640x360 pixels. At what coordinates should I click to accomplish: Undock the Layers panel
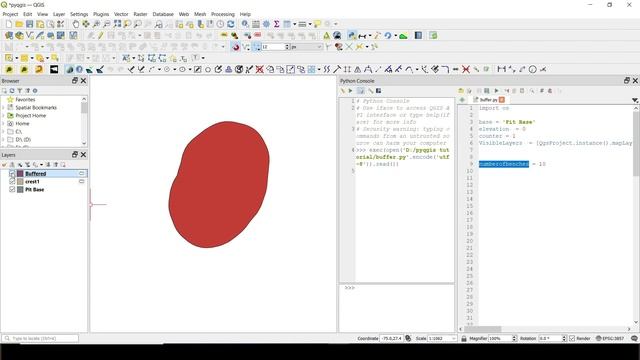click(75, 155)
